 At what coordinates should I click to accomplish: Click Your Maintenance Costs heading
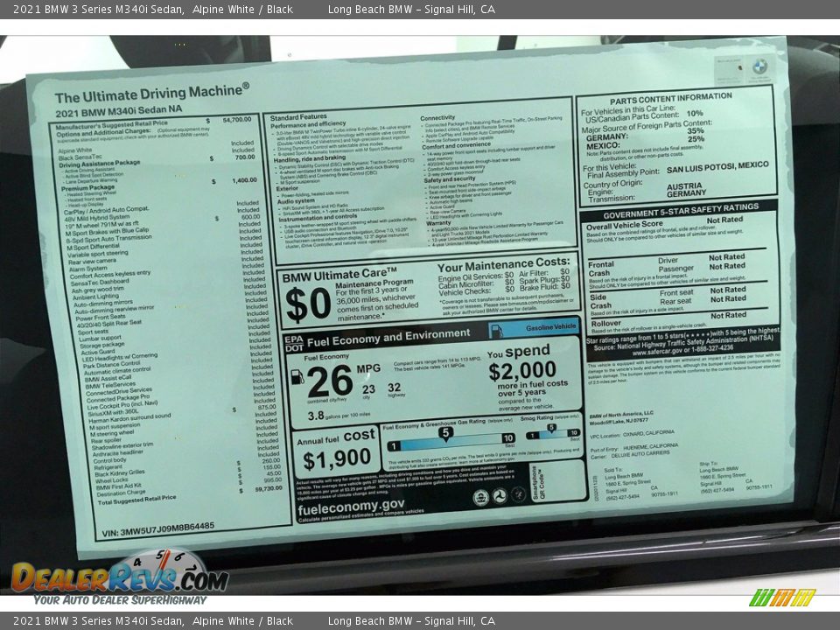click(x=503, y=265)
